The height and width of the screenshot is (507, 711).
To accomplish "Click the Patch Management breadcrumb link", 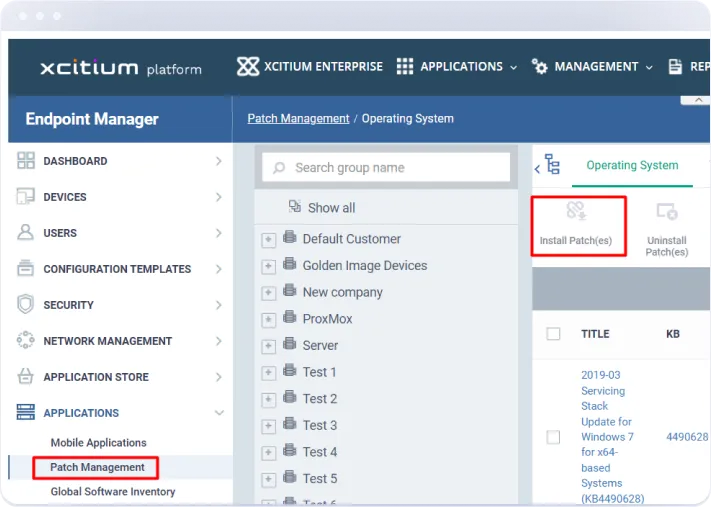I will (298, 118).
